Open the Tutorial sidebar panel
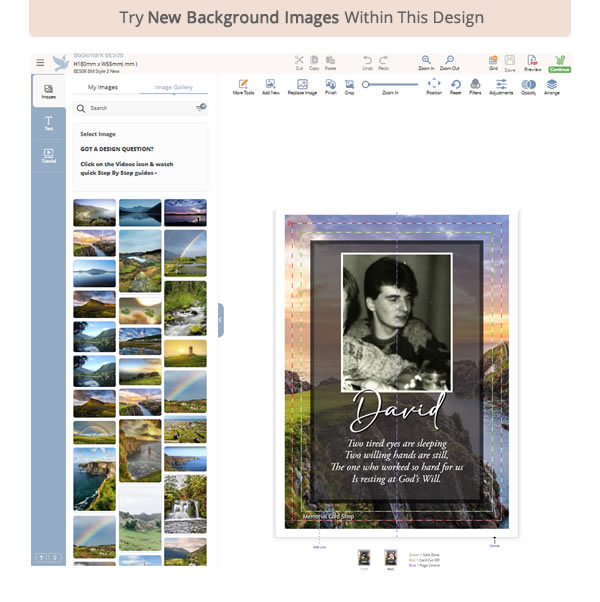Image resolution: width=600 pixels, height=602 pixels. click(48, 156)
